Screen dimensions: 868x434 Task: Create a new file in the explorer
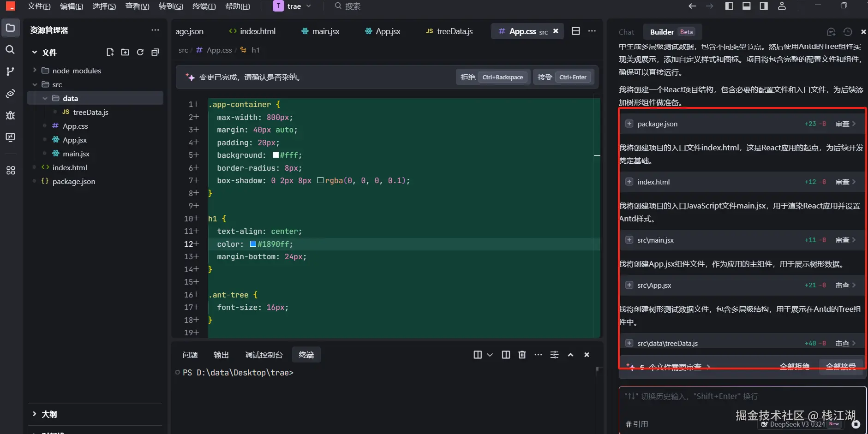click(x=110, y=52)
